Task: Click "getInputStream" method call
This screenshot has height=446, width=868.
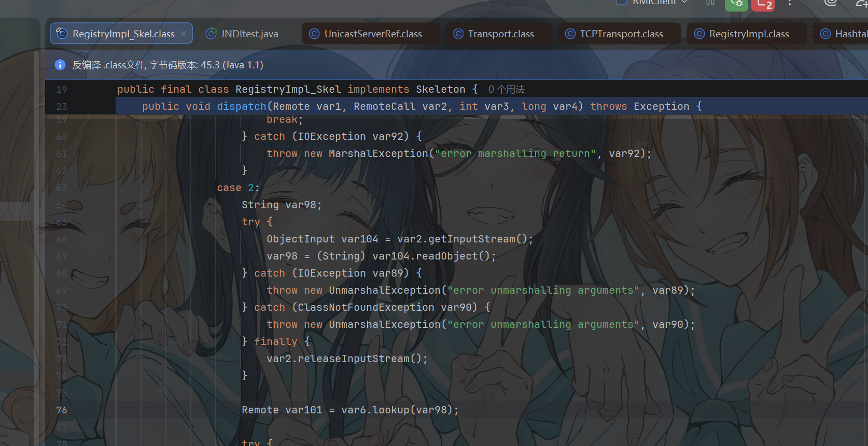Action: [472, 239]
